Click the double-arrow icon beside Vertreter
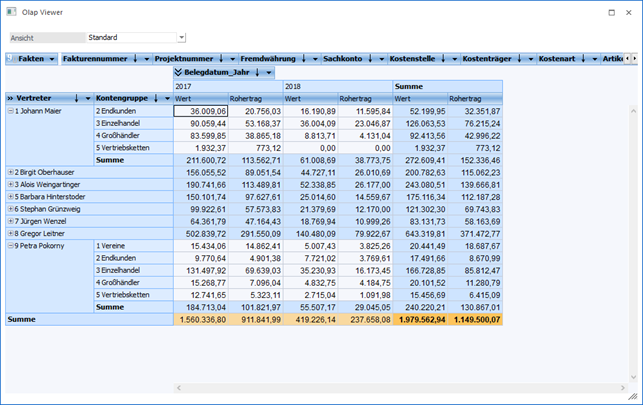643x405 pixels. pyautogui.click(x=10, y=99)
